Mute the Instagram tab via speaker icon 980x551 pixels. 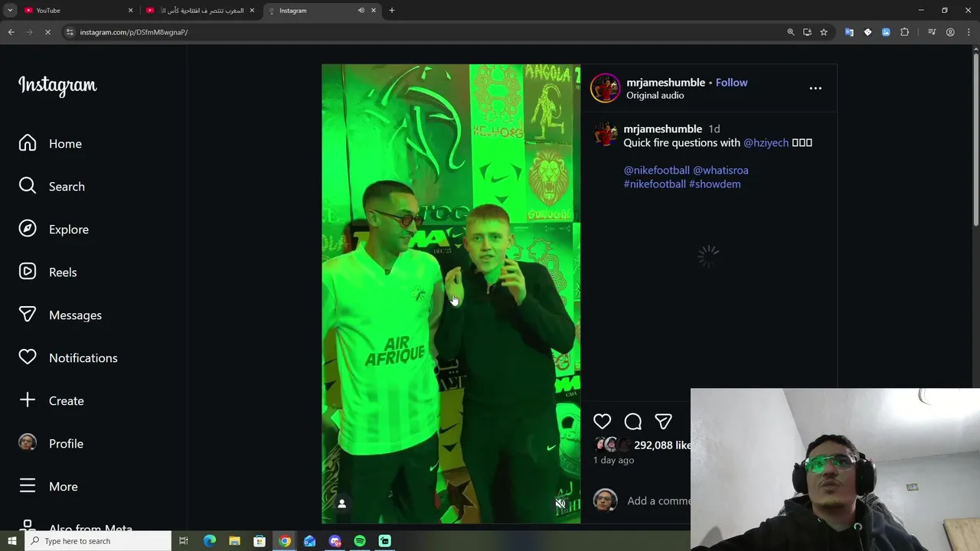pos(361,11)
